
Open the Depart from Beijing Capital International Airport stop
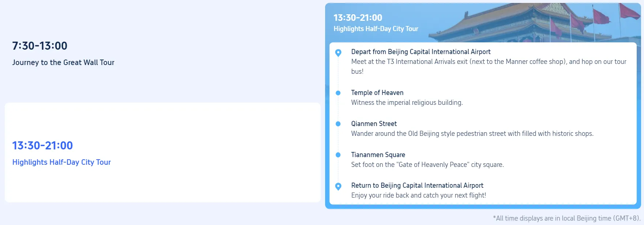(x=421, y=52)
